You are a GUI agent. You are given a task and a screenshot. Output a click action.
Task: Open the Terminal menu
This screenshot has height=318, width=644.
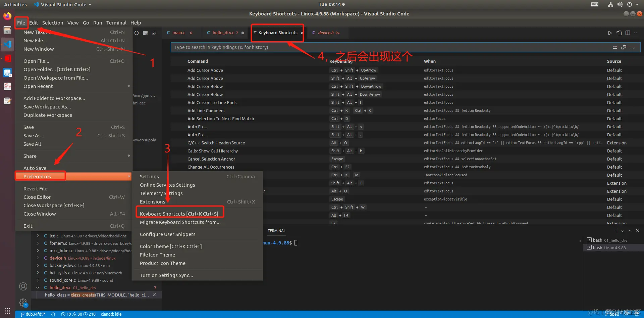[116, 23]
